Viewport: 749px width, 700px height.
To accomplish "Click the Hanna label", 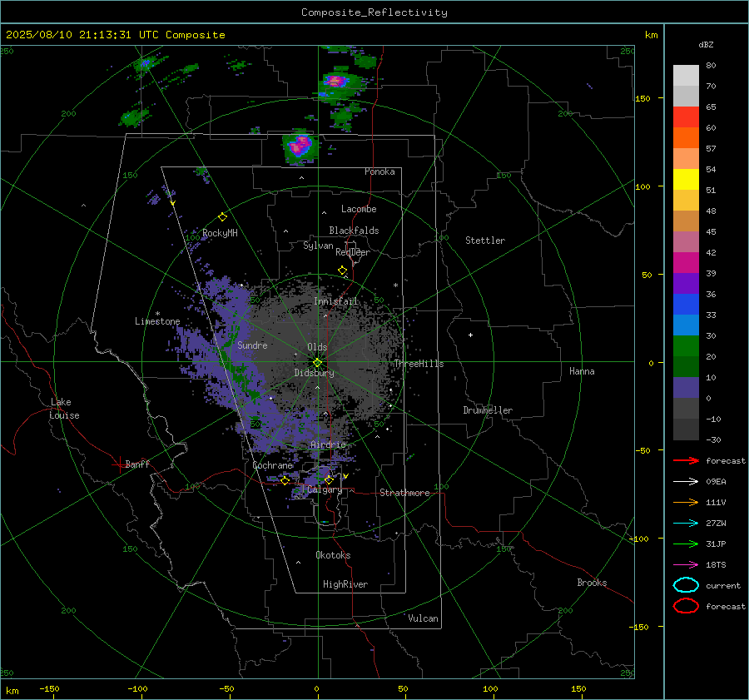I will pos(582,371).
